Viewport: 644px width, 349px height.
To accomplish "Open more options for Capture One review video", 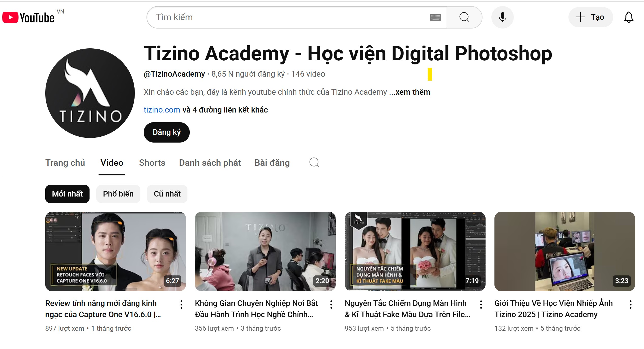I will 181,304.
